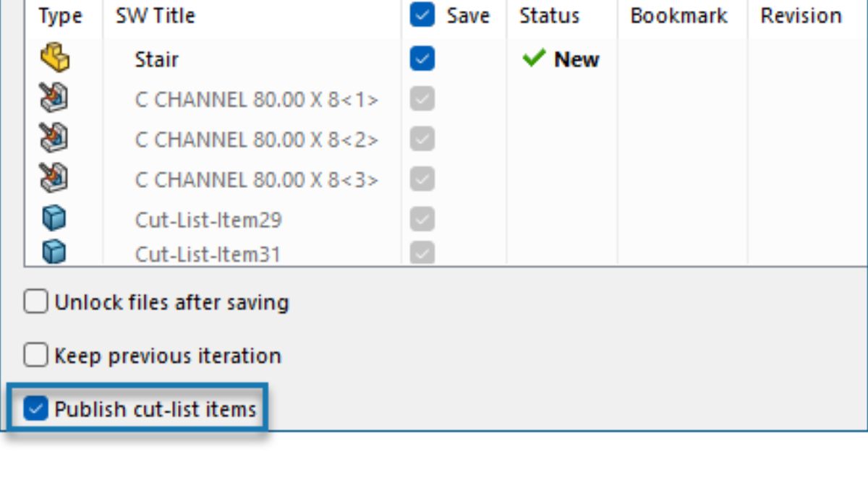
Task: Select the Cut-List-Item29 row title
Action: (208, 220)
